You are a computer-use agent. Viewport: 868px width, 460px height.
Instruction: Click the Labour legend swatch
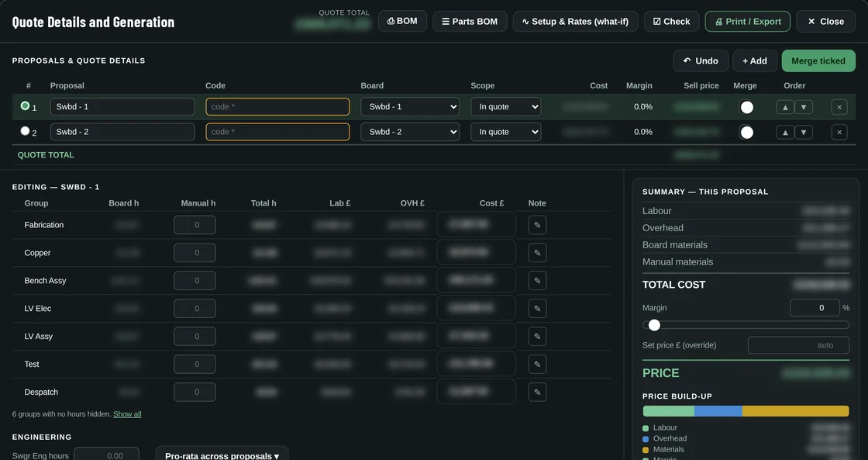tap(646, 428)
